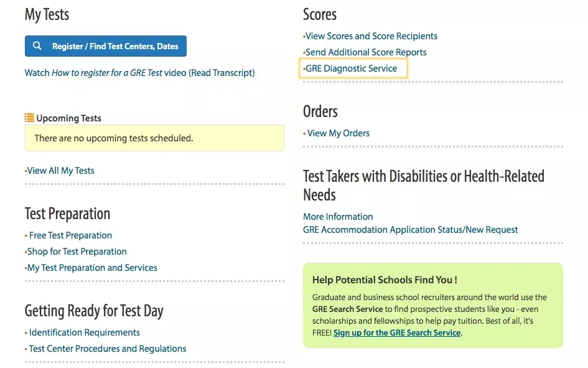Image resolution: width=588 pixels, height=368 pixels.
Task: Open View Scores and Score Recipients
Action: coord(371,36)
